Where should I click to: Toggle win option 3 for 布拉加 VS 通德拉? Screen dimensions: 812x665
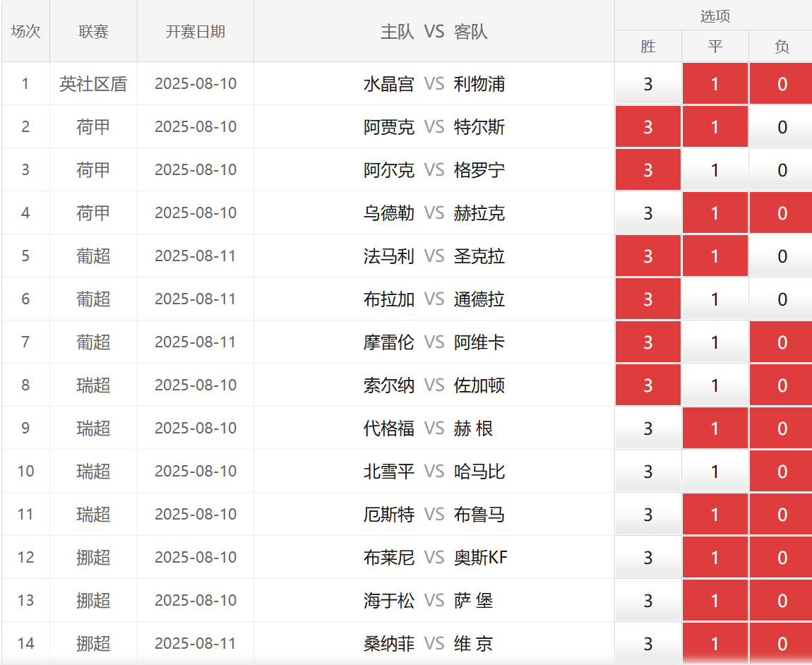pyautogui.click(x=648, y=299)
